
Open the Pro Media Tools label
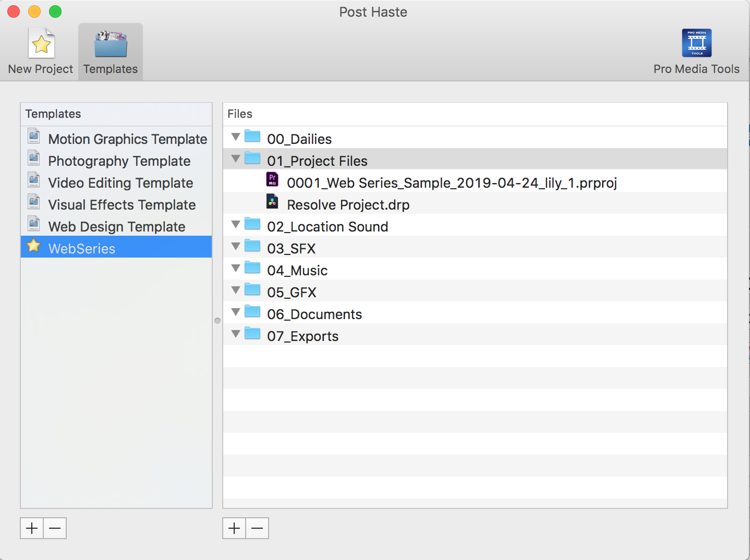coord(697,69)
